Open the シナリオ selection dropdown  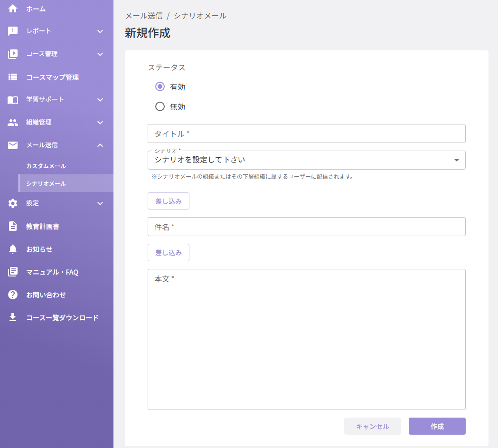point(307,160)
